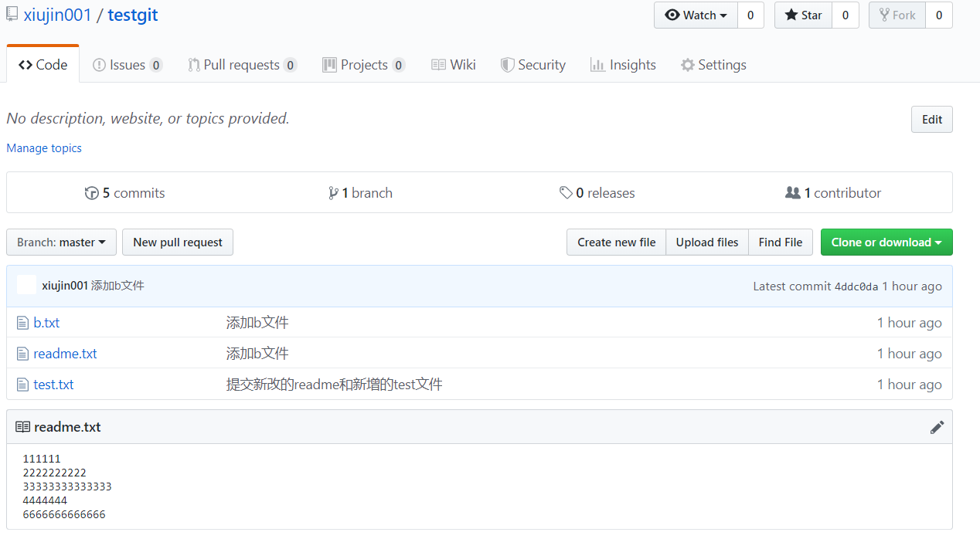Click the Fork button
980x539 pixels.
coord(897,15)
